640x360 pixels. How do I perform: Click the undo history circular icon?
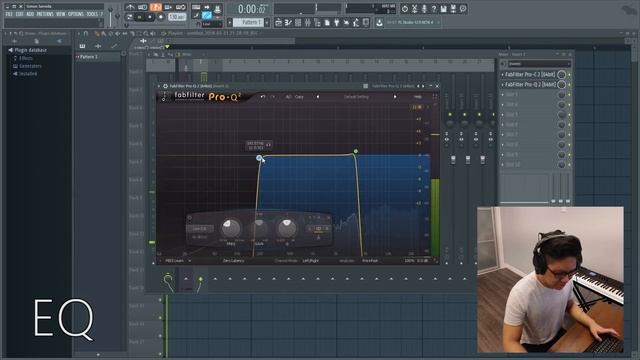pos(404,8)
